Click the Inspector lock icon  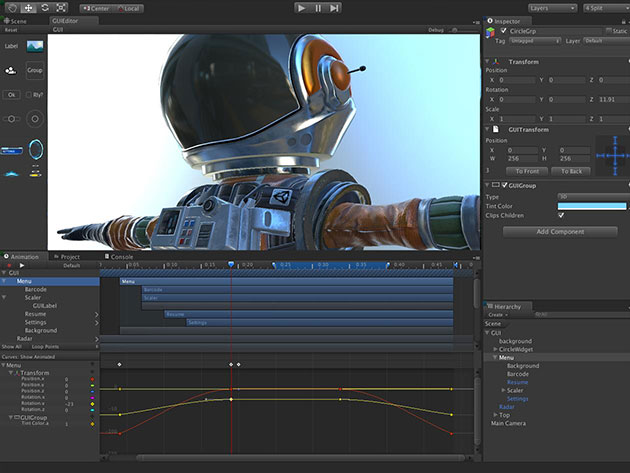click(624, 22)
